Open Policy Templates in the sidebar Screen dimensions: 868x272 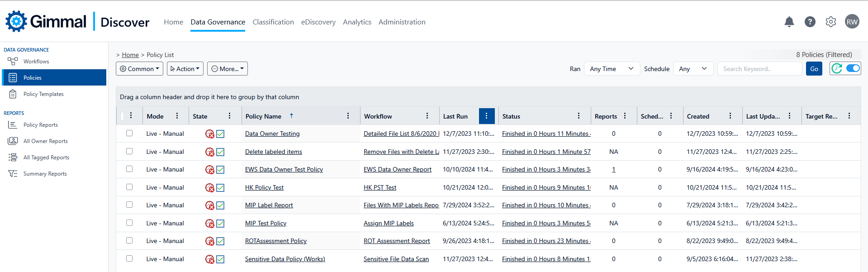[x=43, y=94]
